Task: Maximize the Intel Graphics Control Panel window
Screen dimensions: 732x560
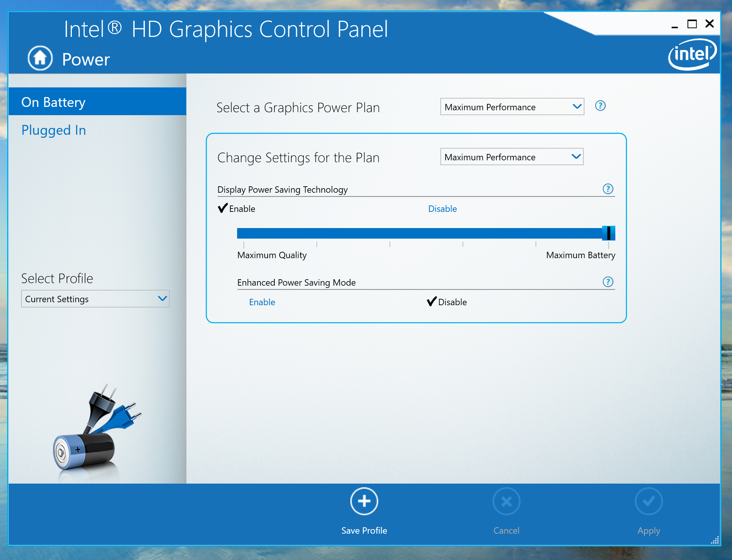Action: coord(692,24)
